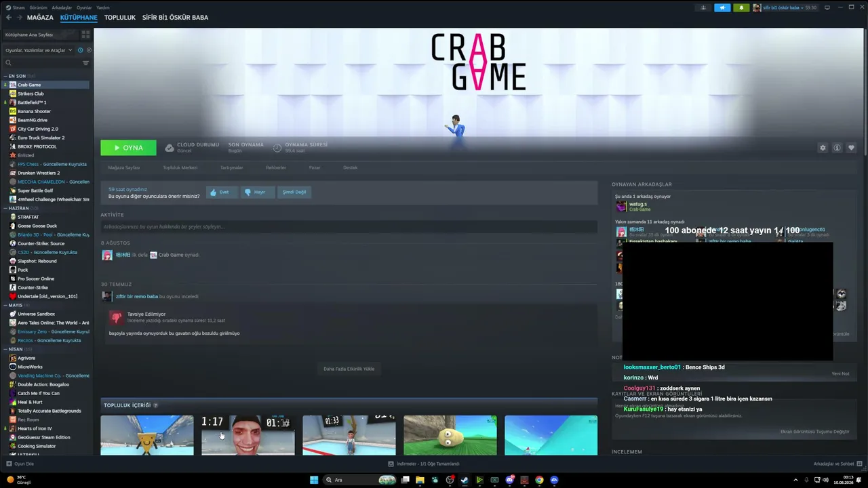Open the yellow triangle character community thumbnail
868x488 pixels.
click(147, 435)
